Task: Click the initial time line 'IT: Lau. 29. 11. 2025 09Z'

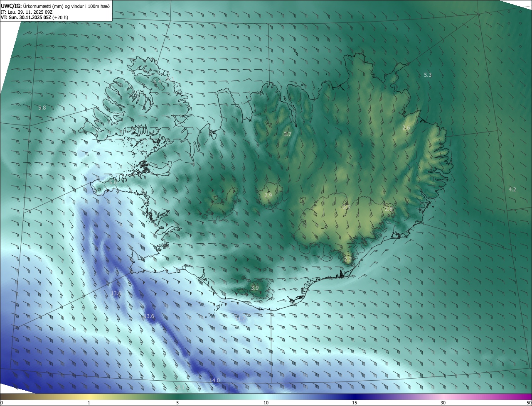Action: tap(27, 12)
